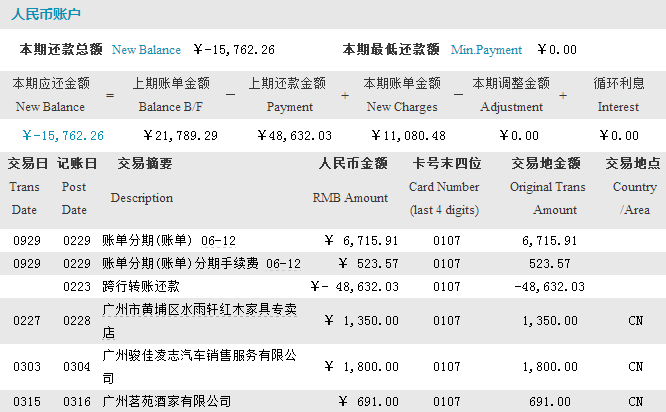The image size is (666, 412).
Task: Click the Trans Date column header
Action: click(27, 186)
